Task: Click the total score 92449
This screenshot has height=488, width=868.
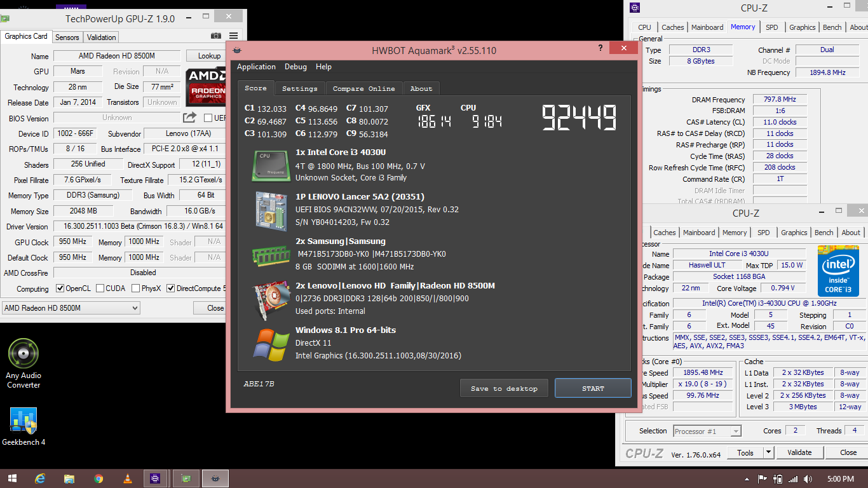Action: tap(579, 118)
